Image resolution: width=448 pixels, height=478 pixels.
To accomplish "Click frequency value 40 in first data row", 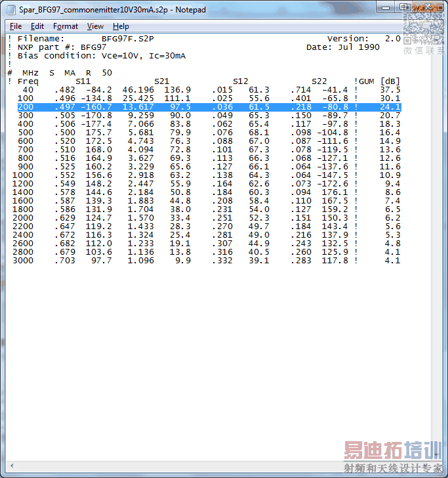I will click(x=28, y=90).
